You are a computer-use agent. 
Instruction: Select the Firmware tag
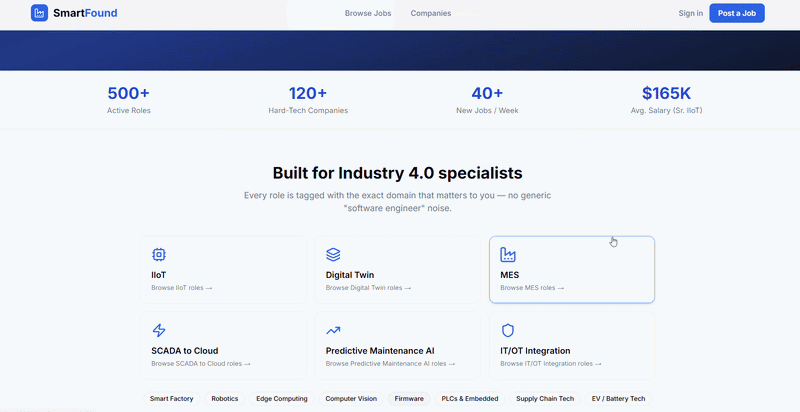409,399
